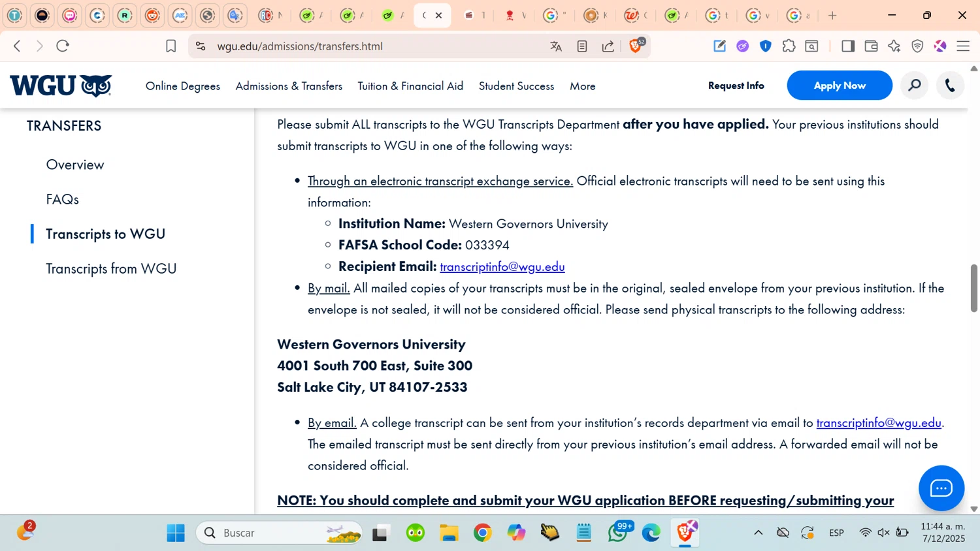The height and width of the screenshot is (551, 980).
Task: Select Overview in the Transfers sidebar
Action: pyautogui.click(x=75, y=165)
